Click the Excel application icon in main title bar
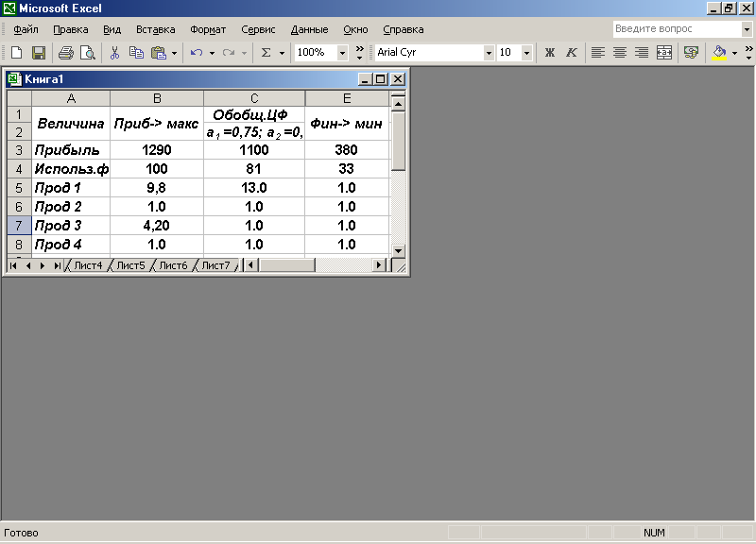756x544 pixels. coord(9,8)
